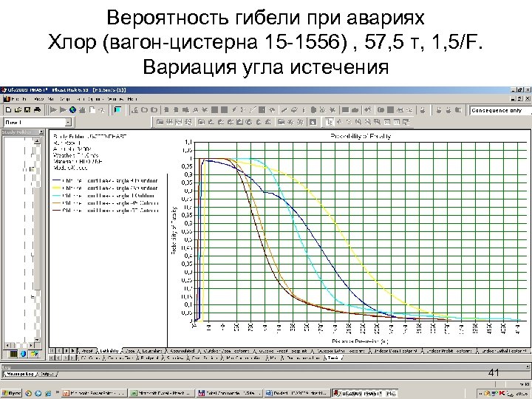Switch to the PHAST taskbar button
Screen dimensions: 532x399
coord(365,393)
